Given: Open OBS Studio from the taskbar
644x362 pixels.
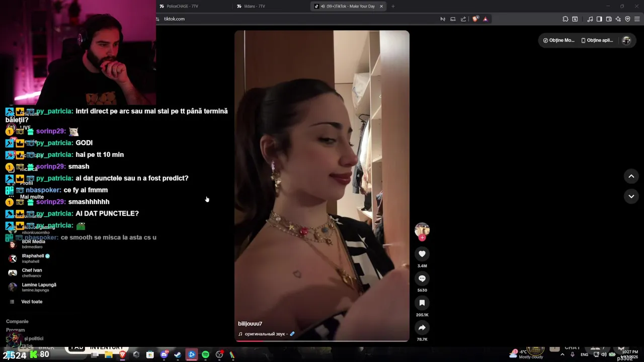Looking at the screenshot, I should [219, 354].
